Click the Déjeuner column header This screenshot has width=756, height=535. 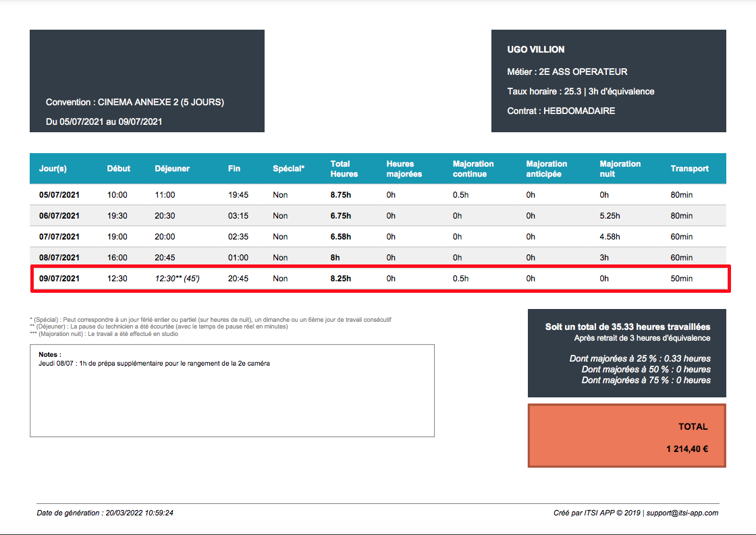pos(172,169)
